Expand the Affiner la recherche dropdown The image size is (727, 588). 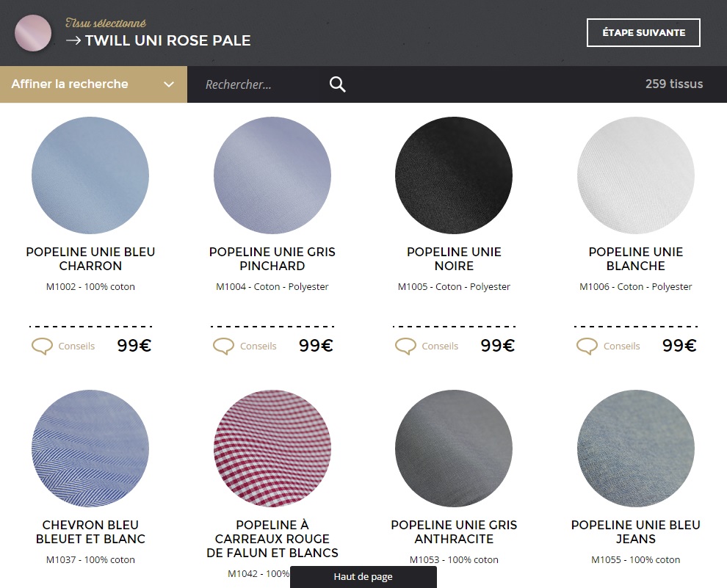pos(70,84)
